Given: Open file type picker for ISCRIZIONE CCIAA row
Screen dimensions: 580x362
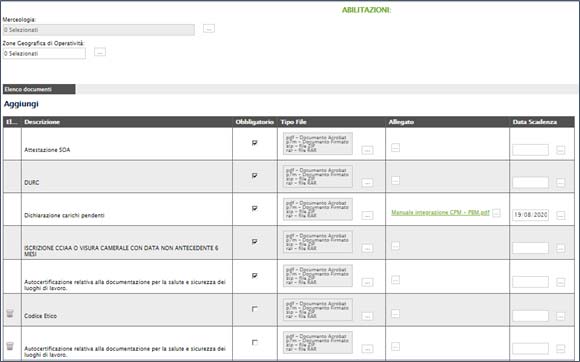Looking at the screenshot, I should 367,248.
